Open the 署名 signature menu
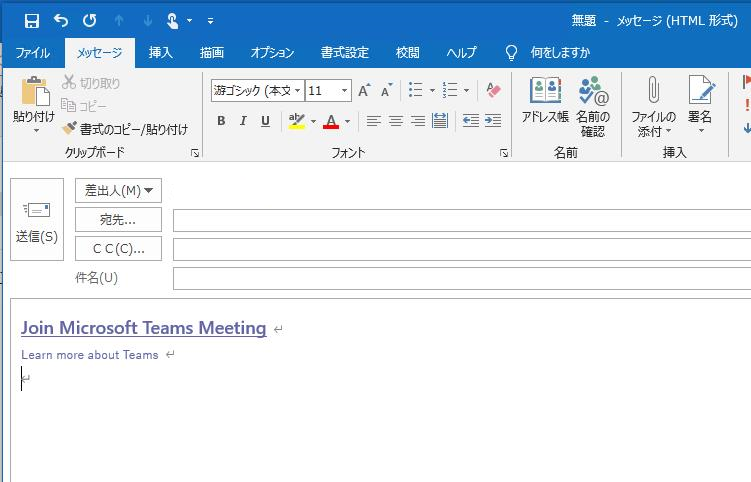 coord(700,104)
